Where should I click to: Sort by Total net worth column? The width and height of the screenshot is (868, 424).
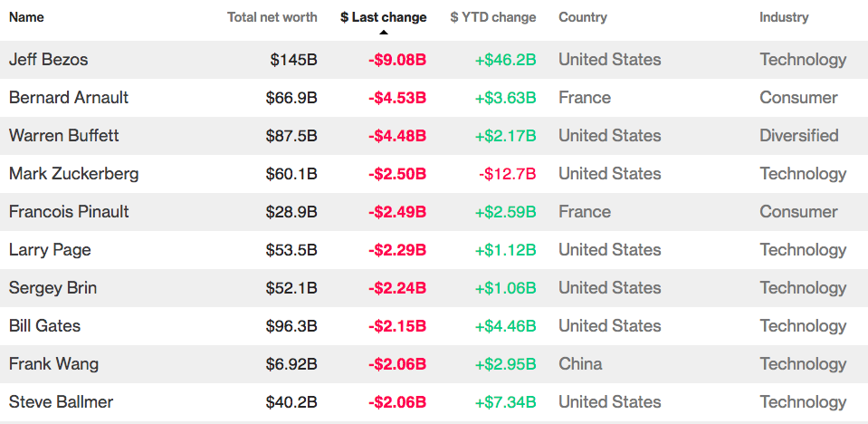click(x=272, y=17)
